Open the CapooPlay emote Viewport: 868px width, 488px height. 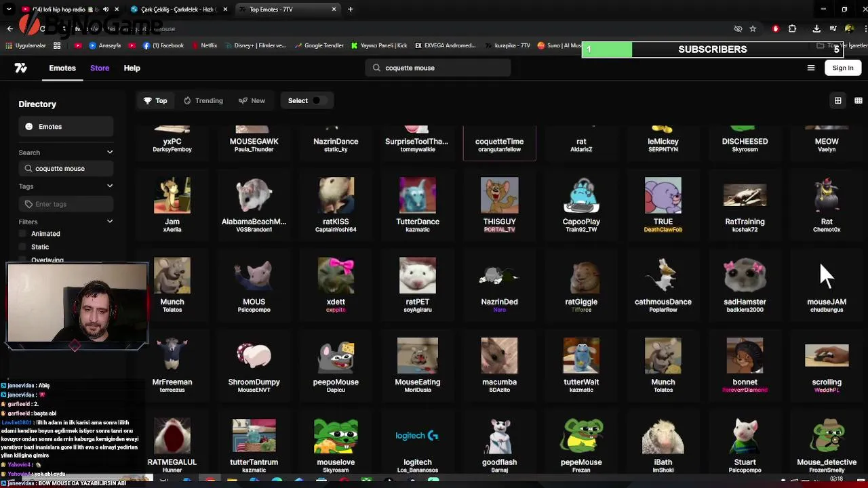(x=581, y=204)
